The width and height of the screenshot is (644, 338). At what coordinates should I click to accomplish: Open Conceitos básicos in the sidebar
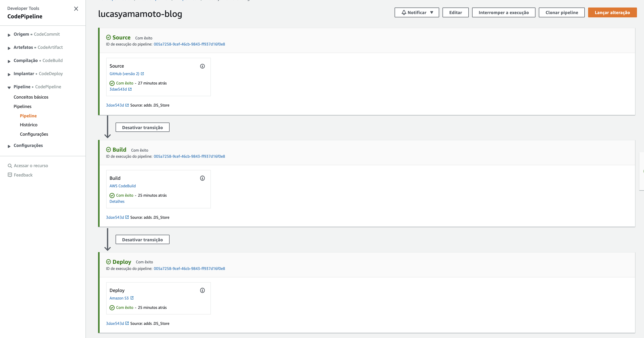[31, 97]
